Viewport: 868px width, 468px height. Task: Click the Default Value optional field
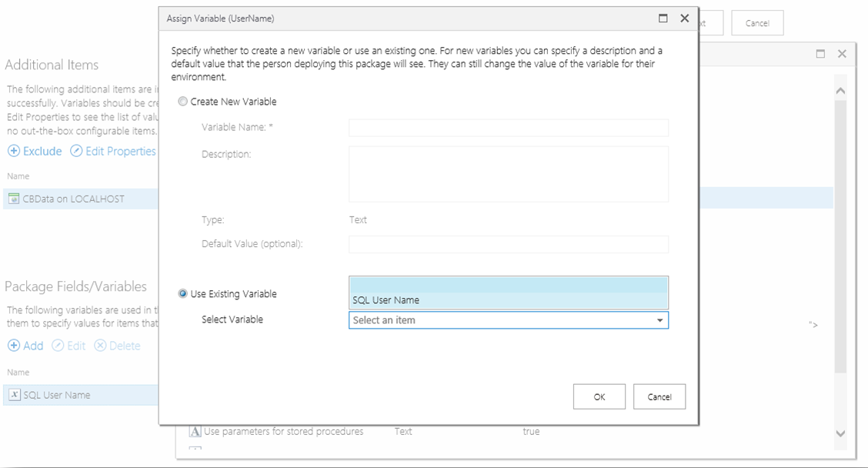click(x=508, y=244)
